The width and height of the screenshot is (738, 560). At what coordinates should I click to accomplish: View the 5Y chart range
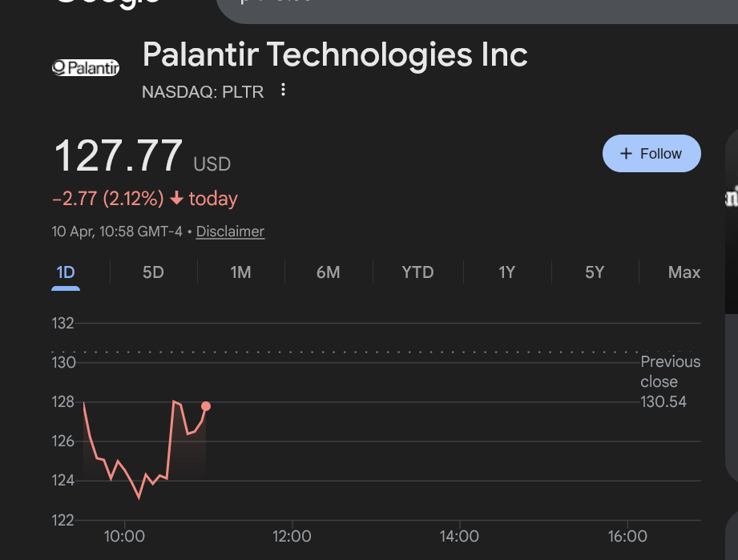(595, 272)
